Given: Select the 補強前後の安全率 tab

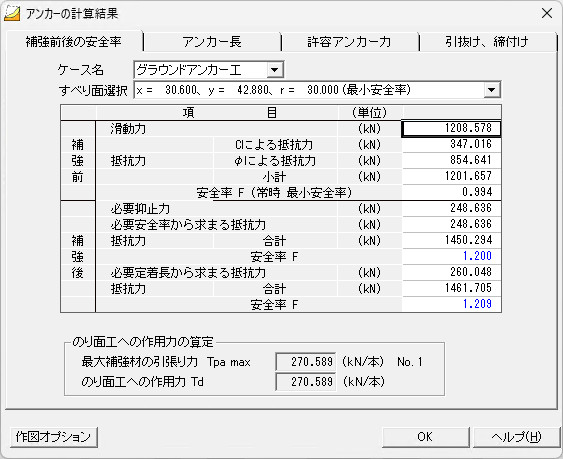Looking at the screenshot, I should point(74,42).
